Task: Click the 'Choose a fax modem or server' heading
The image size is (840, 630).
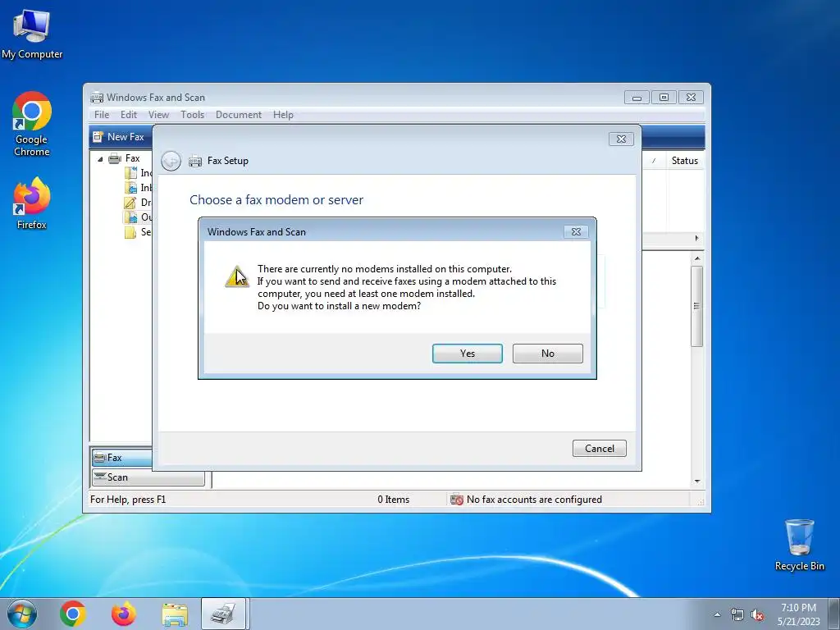Action: tap(276, 200)
